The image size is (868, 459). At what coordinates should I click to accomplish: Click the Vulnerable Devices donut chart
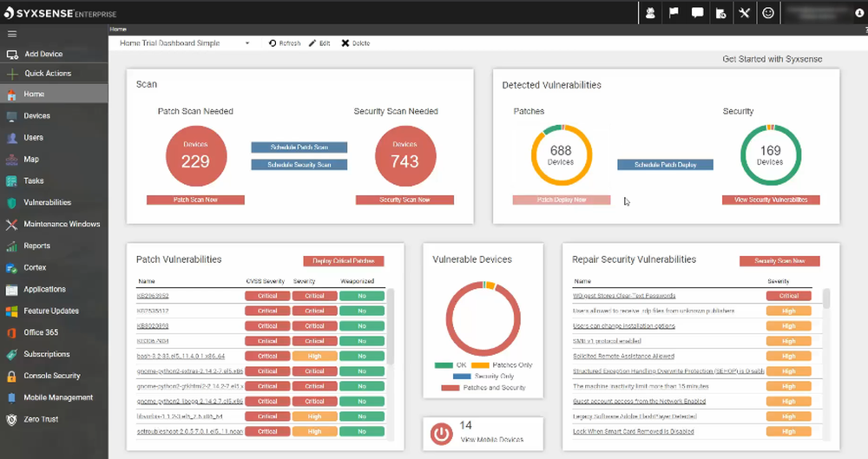point(483,318)
